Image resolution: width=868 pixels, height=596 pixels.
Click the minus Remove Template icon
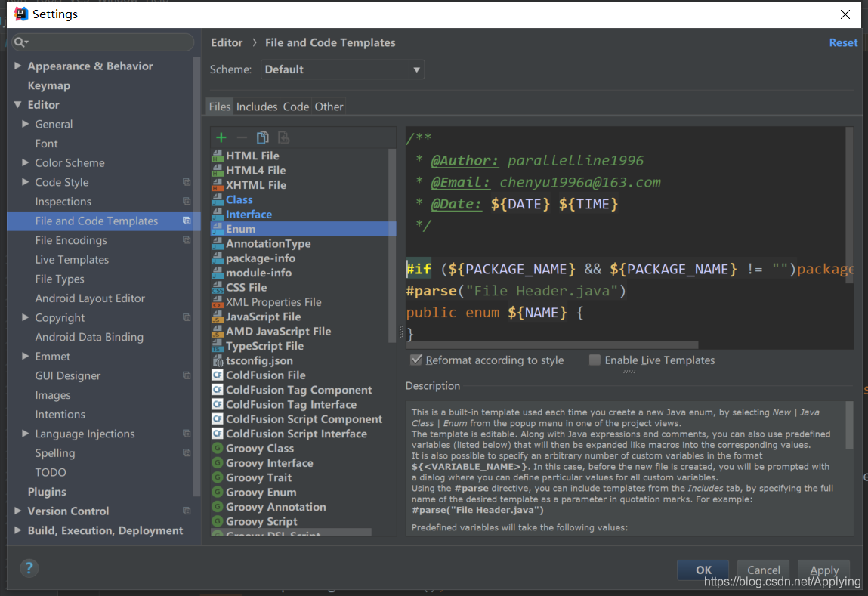(x=241, y=137)
